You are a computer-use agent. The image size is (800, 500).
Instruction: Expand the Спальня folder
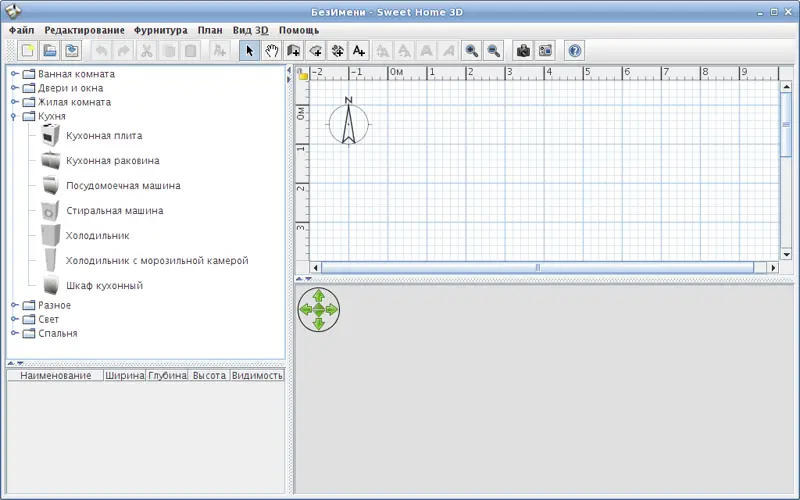15,333
